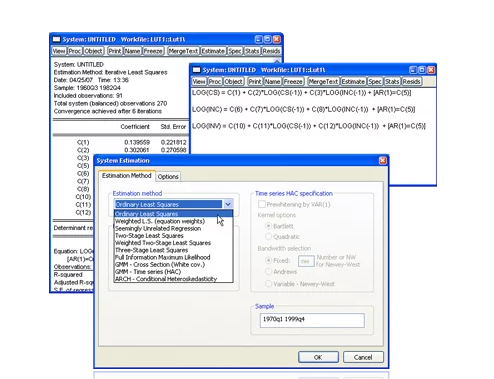
Task: Maximize the results window behind
Action: tap(267, 39)
